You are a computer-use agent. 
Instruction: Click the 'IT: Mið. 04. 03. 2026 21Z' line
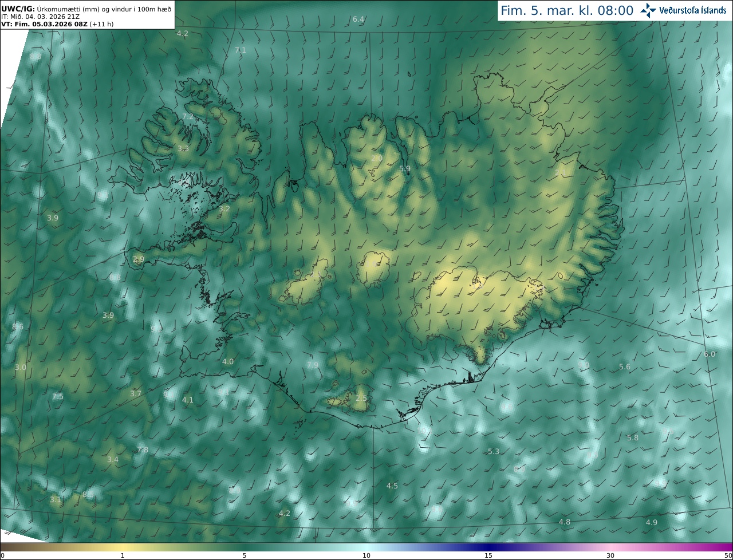tap(40, 17)
